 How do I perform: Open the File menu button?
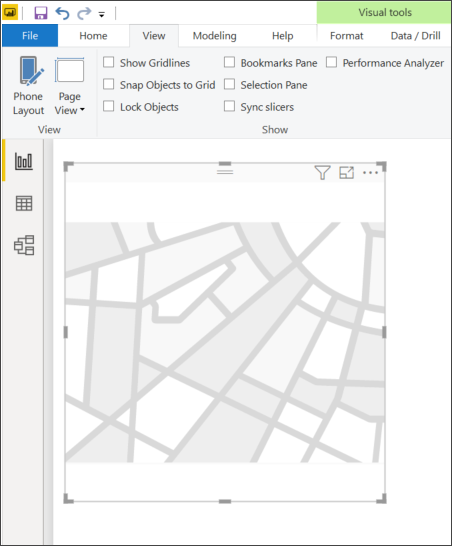point(30,36)
